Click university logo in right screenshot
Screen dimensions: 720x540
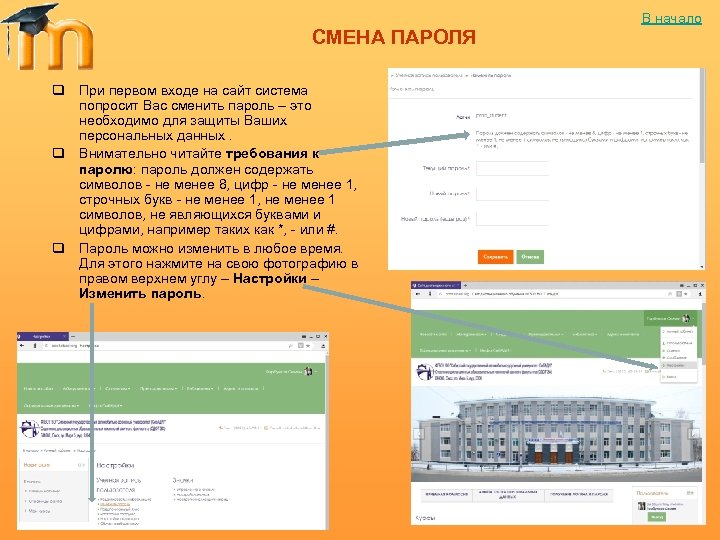(424, 371)
